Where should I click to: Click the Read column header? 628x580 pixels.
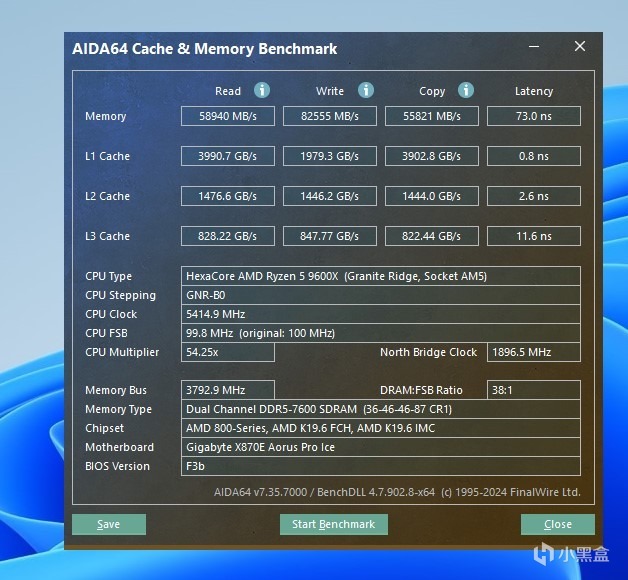point(228,91)
